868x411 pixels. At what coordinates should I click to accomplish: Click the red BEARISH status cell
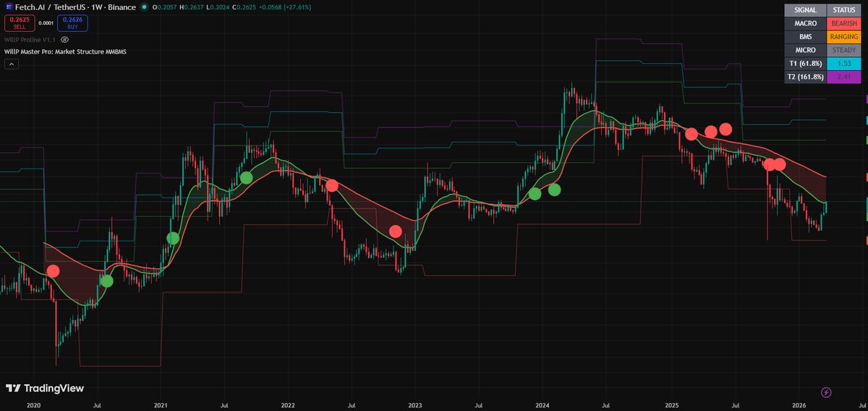click(844, 23)
